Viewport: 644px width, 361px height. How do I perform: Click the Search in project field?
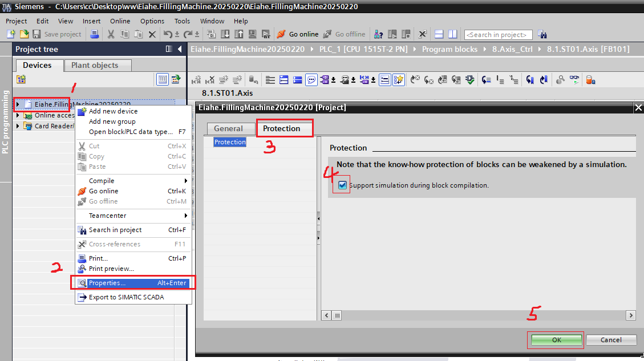[x=498, y=35]
